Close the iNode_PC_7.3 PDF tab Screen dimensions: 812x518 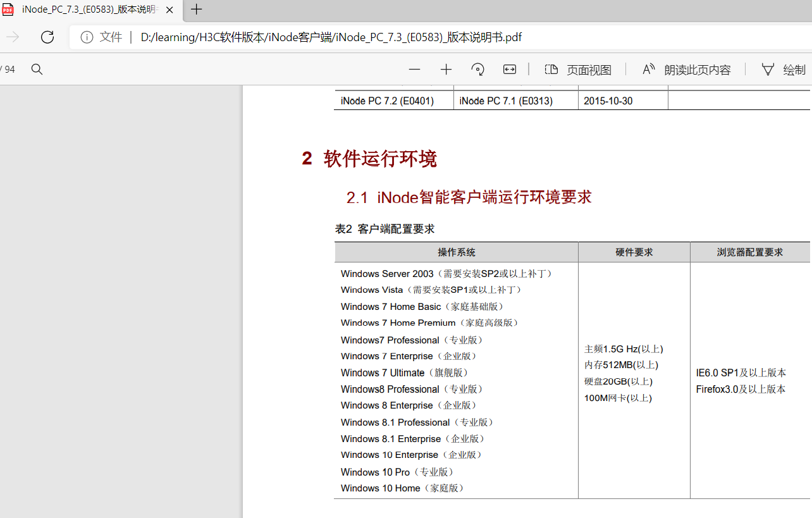(x=169, y=9)
